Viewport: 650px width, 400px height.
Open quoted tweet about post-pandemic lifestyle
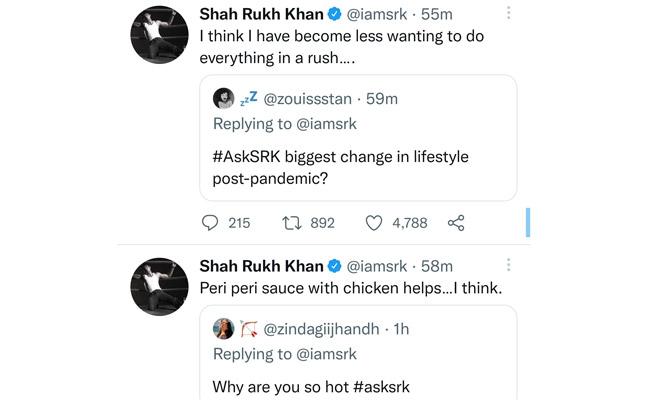358,138
